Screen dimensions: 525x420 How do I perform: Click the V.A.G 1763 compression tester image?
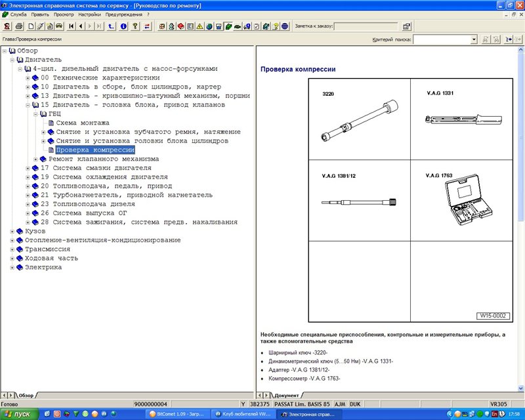coord(469,199)
